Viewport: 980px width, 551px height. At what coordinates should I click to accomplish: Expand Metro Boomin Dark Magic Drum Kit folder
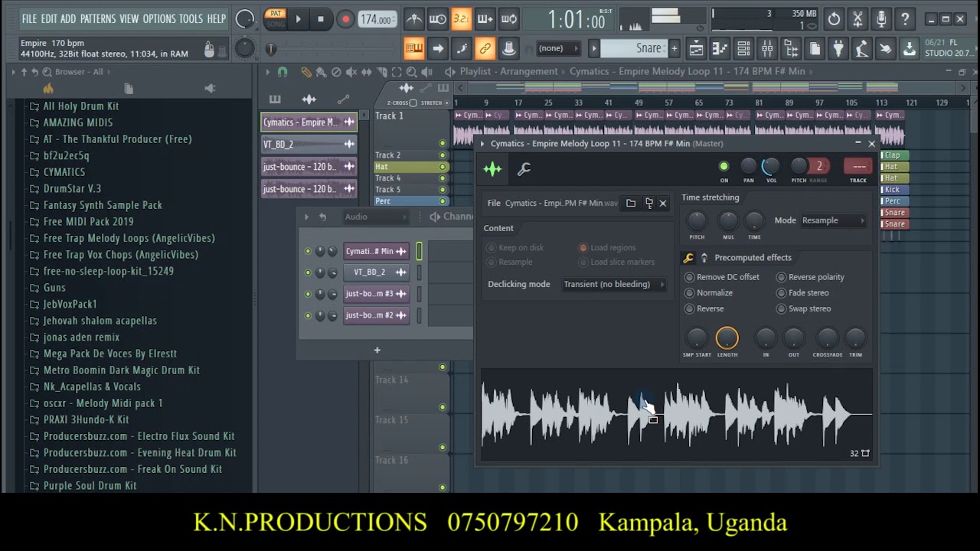click(121, 370)
